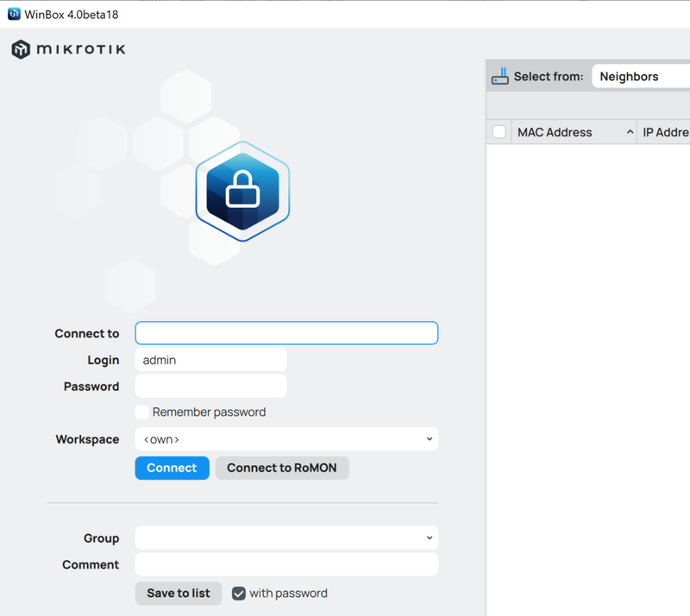690x616 pixels.
Task: Click the WinBox app icon in title bar
Action: 14,14
